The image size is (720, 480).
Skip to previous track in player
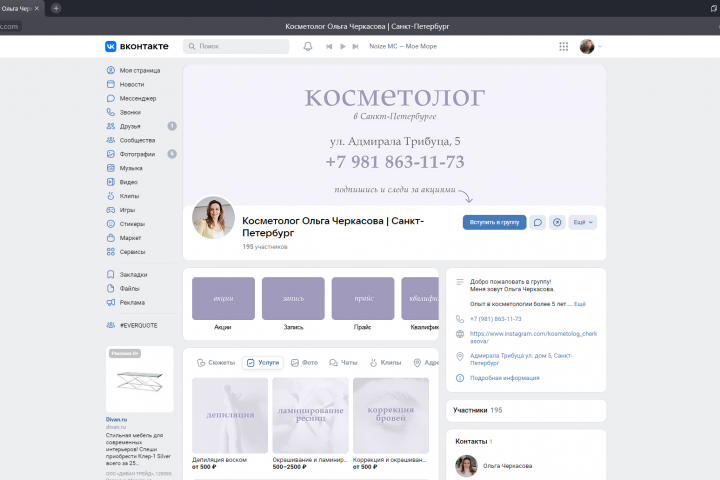click(x=329, y=46)
